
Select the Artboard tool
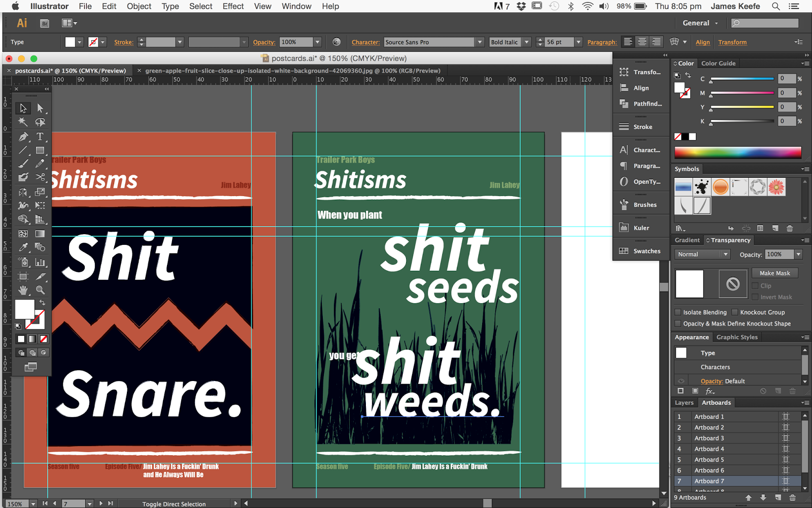23,276
